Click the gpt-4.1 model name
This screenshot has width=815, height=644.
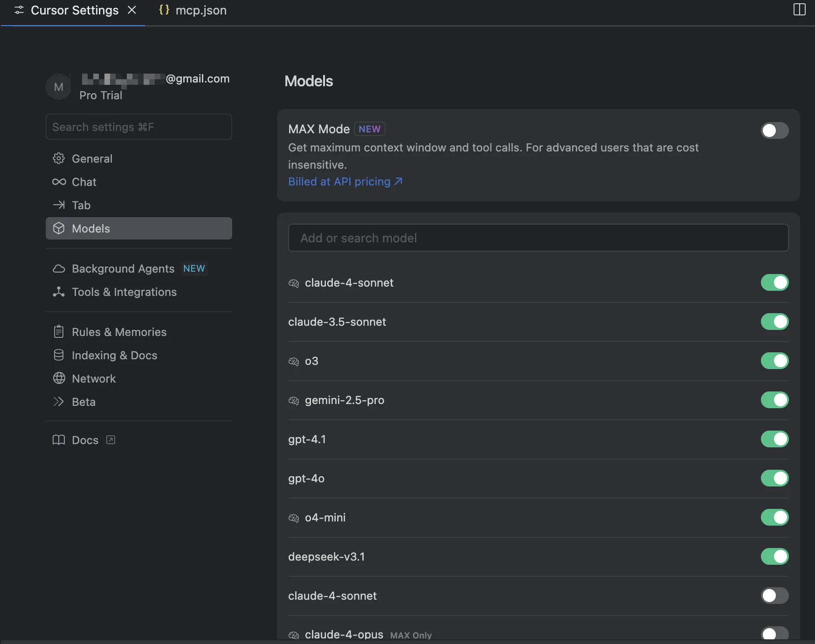(307, 439)
